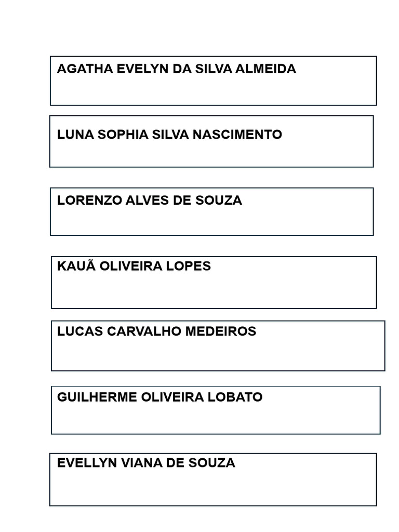Screen dimensions: 399x532
Task: Select the word LOBATO
Action: coord(235,397)
